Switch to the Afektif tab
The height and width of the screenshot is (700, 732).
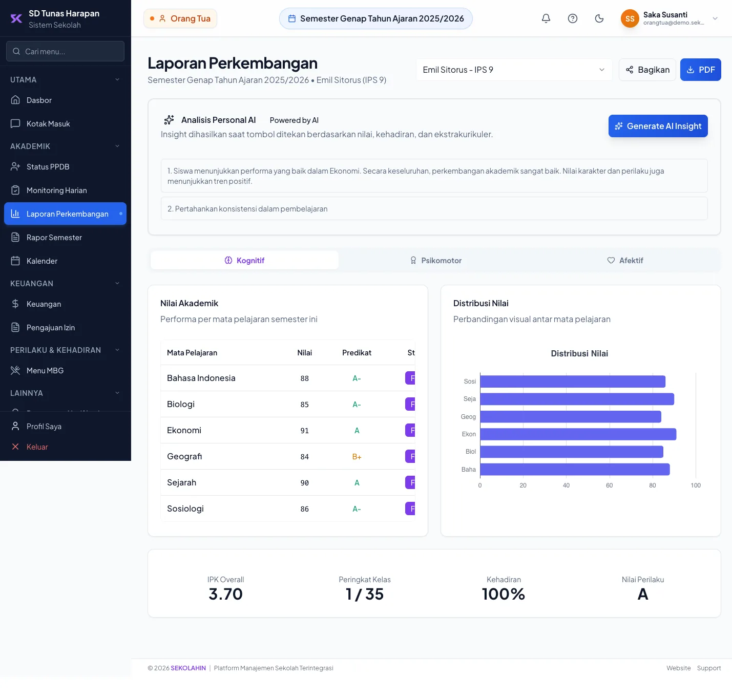click(625, 261)
